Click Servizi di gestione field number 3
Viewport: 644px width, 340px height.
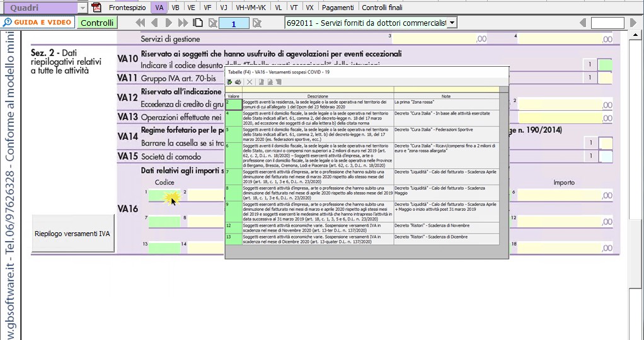pyautogui.click(x=440, y=38)
